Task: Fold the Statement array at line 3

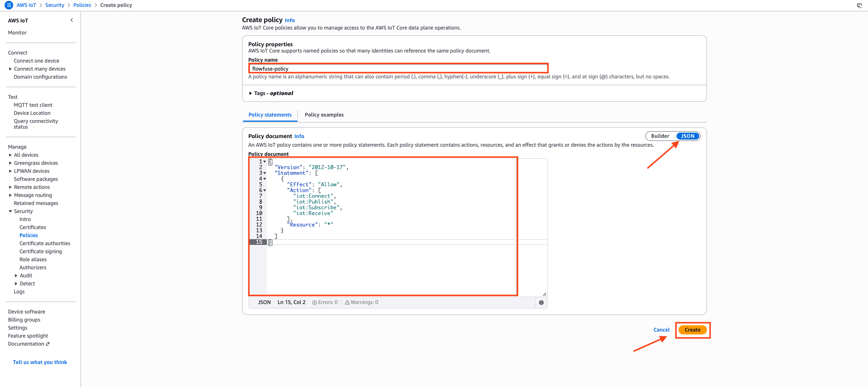Action: [x=265, y=173]
